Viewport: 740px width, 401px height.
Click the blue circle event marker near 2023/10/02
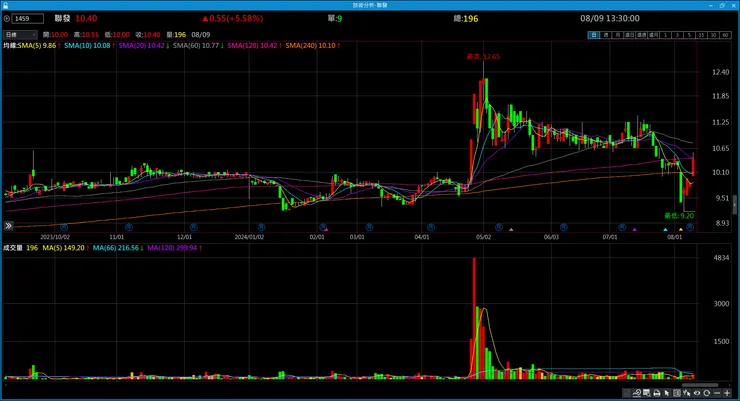tap(64, 227)
